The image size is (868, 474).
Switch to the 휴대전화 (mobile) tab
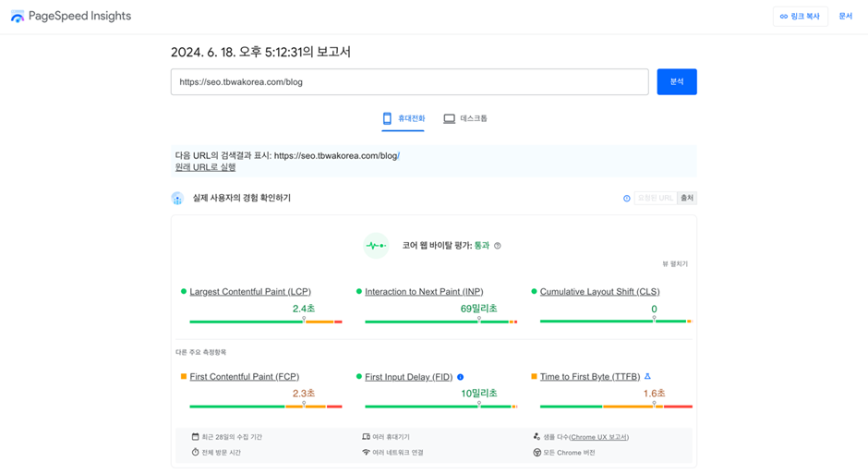[x=404, y=118]
